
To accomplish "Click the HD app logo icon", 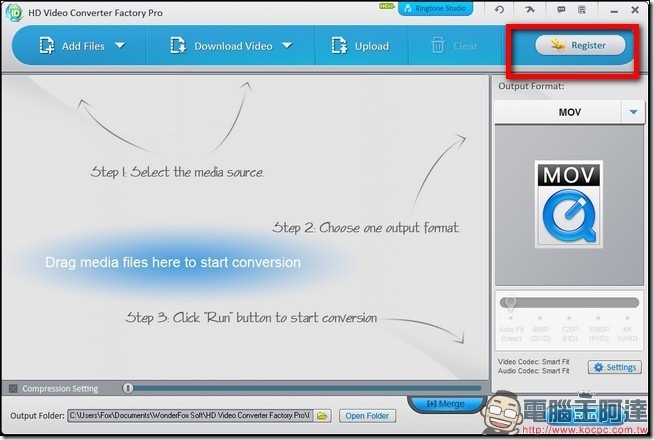I will pos(14,13).
